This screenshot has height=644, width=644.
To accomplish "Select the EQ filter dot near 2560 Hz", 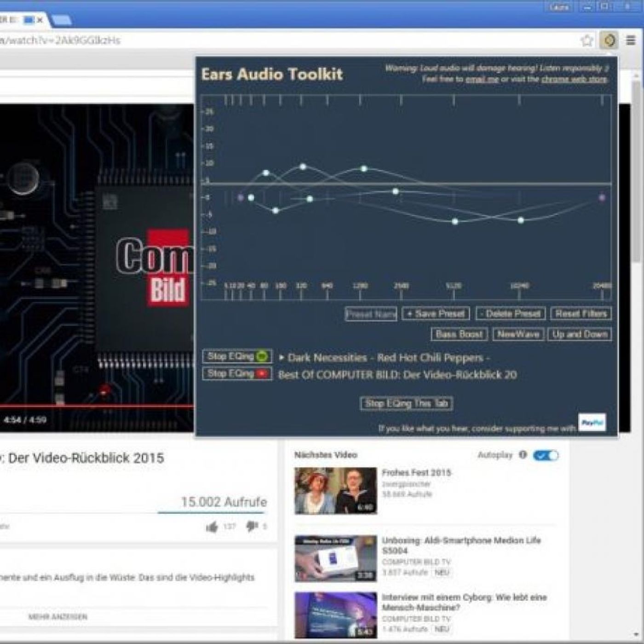I will [396, 191].
